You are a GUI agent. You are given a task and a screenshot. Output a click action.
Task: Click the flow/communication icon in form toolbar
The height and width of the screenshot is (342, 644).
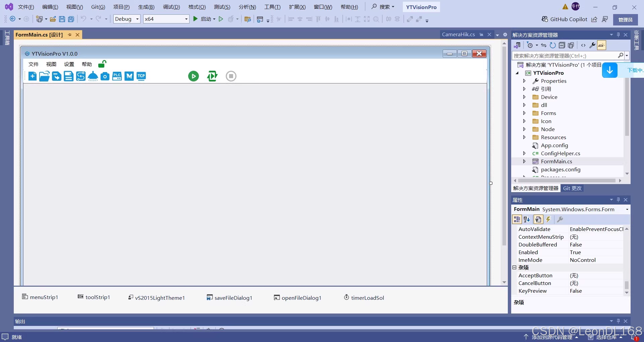[x=81, y=76]
